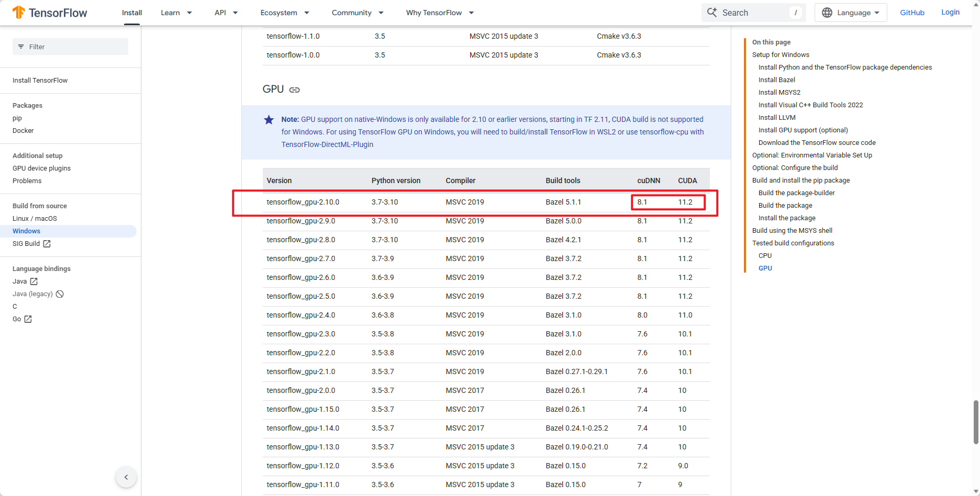980x496 pixels.
Task: Collapse sidebar with the chevron button
Action: click(x=126, y=477)
